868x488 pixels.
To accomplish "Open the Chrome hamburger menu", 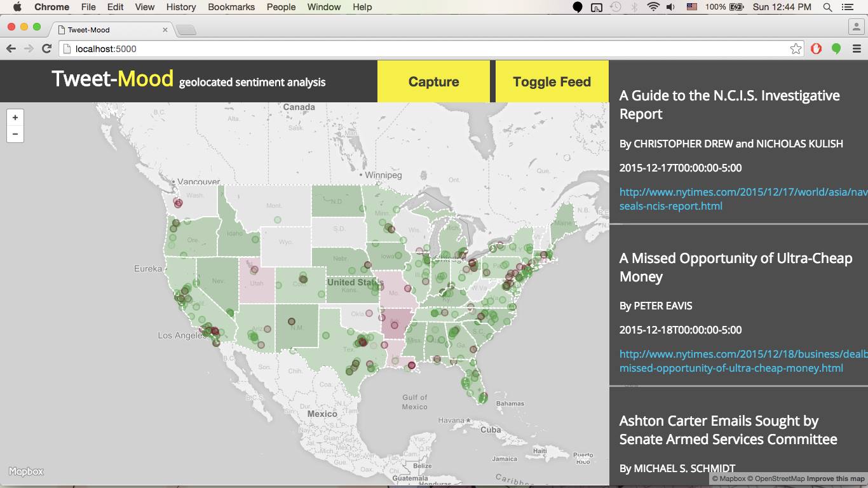I will 857,49.
